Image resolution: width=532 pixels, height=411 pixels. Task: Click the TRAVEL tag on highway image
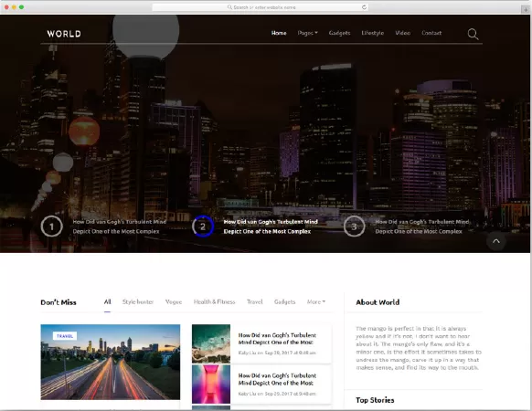pyautogui.click(x=65, y=336)
